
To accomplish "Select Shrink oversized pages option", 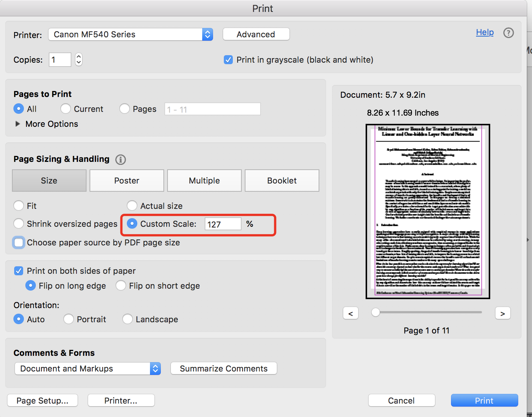I will pos(19,224).
